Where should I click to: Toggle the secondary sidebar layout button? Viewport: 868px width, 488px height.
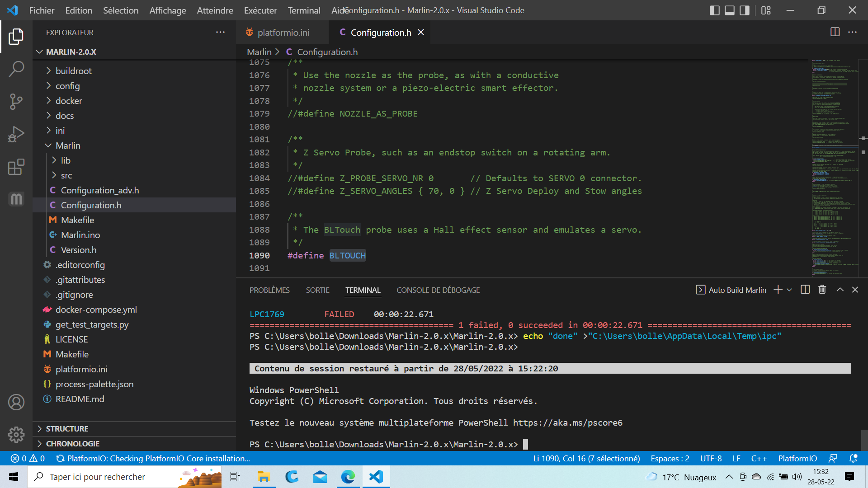(745, 10)
